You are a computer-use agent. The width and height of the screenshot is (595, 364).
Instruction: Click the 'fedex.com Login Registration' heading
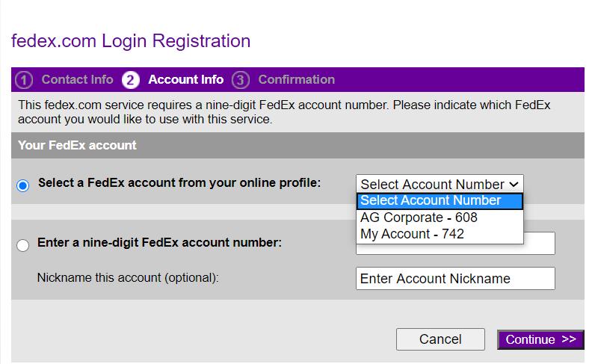pyautogui.click(x=131, y=41)
